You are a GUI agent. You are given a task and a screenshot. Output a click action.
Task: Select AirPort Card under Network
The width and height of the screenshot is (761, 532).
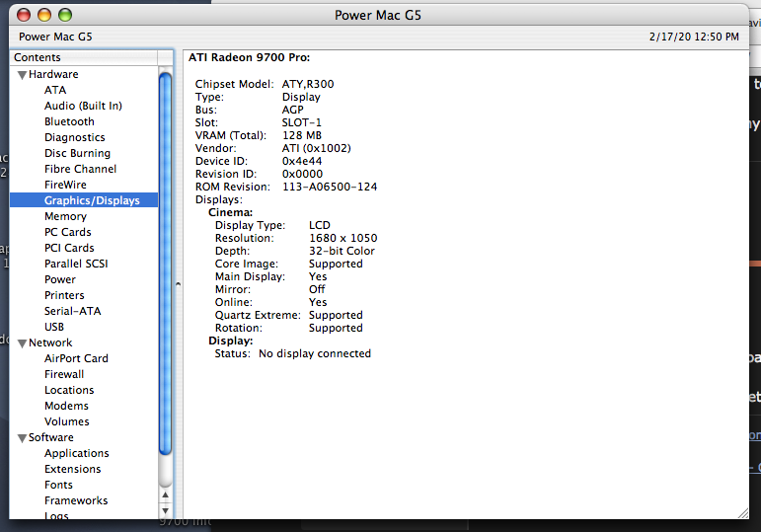tap(76, 358)
